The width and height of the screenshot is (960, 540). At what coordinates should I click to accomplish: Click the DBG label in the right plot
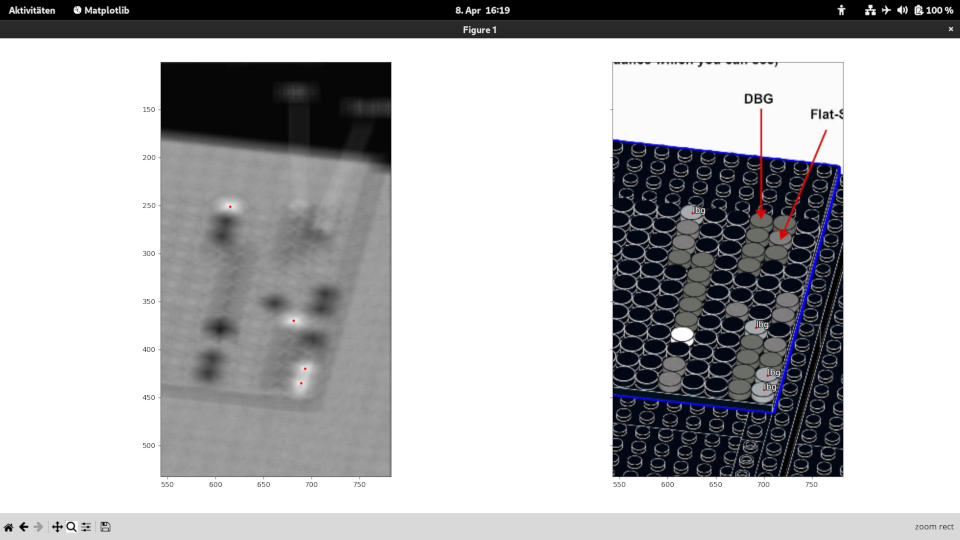(x=759, y=99)
